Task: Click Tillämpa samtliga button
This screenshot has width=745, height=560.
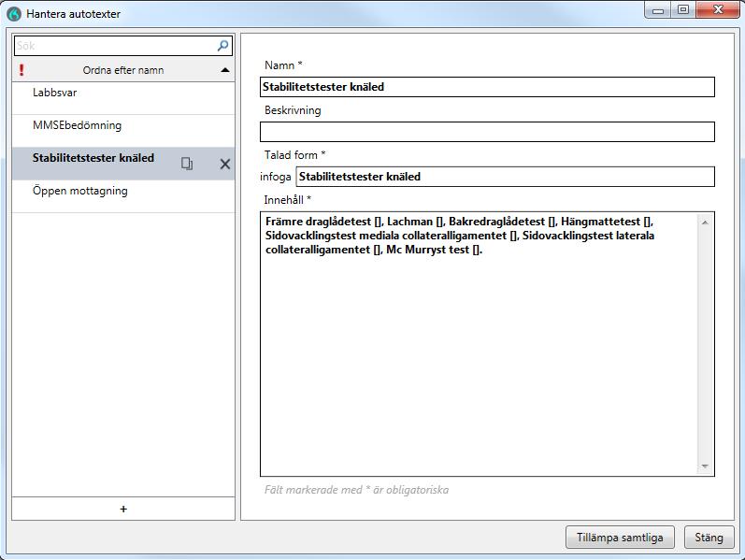Action: click(x=620, y=538)
